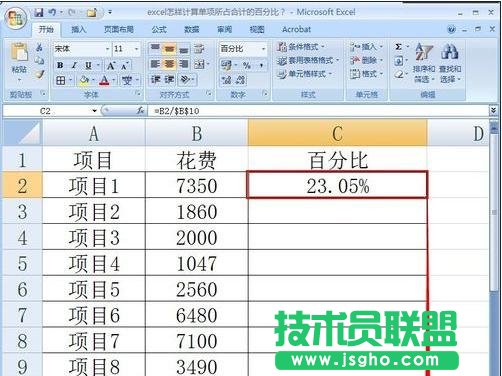Click the Fill down-arrow icon in editing group
Screen dimensions: 502x376
pyautogui.click(x=399, y=61)
